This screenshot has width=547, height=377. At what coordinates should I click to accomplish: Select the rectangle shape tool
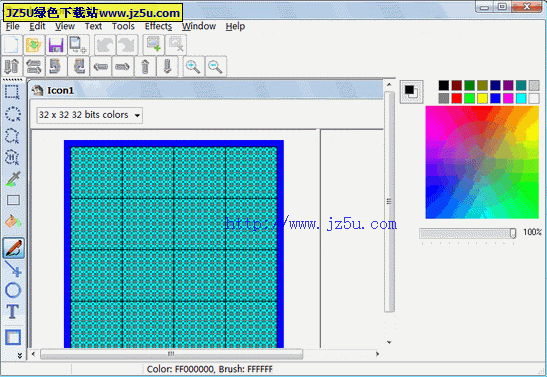pyautogui.click(x=13, y=337)
